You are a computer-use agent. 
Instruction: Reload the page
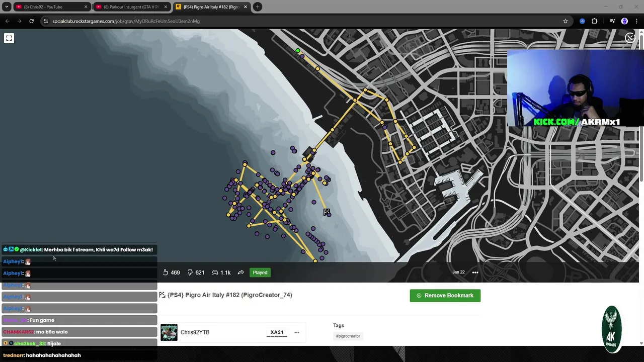(x=31, y=21)
